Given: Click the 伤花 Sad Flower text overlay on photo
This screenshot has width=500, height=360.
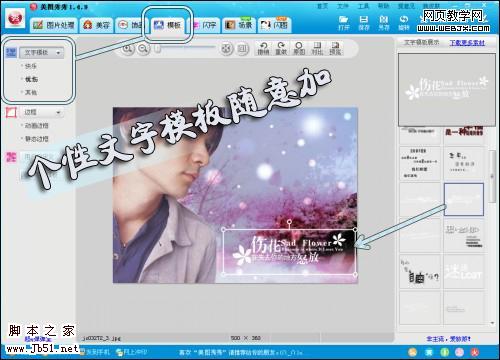Looking at the screenshot, I should 289,252.
